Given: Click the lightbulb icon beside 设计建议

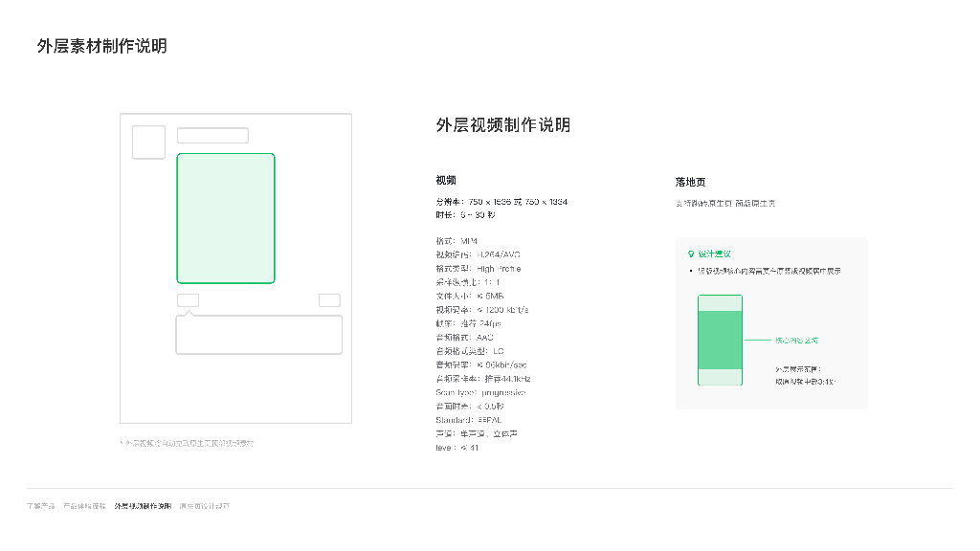Looking at the screenshot, I should (x=691, y=253).
